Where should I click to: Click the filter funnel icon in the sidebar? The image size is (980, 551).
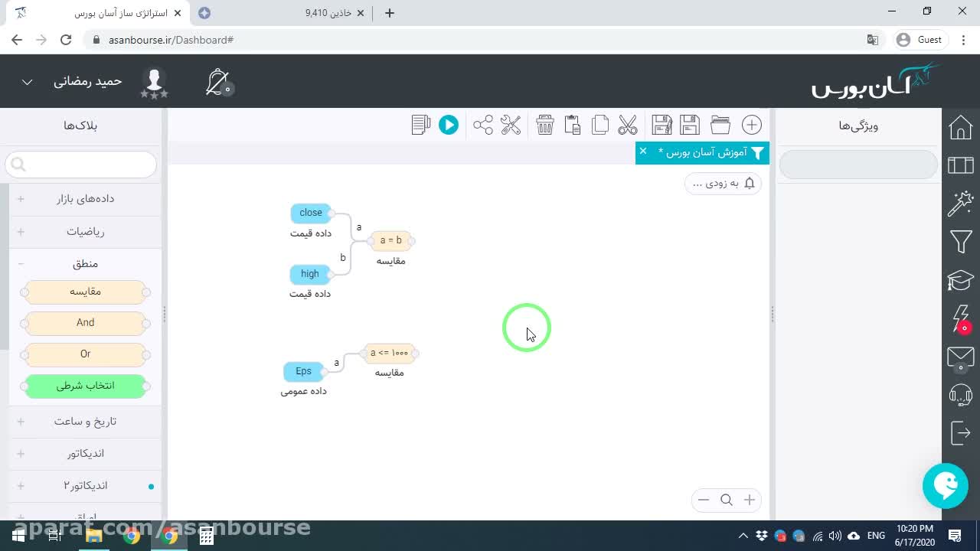tap(961, 242)
